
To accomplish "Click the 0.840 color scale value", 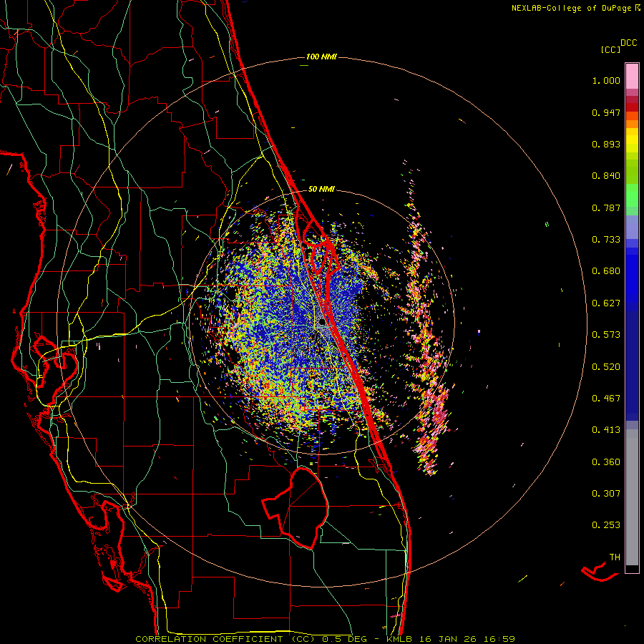I will (606, 176).
